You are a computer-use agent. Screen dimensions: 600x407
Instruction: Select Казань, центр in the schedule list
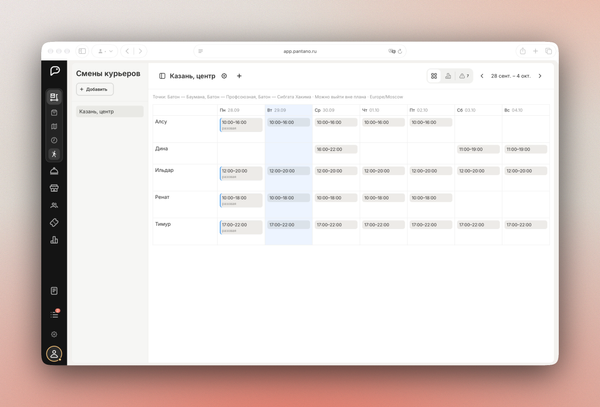click(x=110, y=112)
